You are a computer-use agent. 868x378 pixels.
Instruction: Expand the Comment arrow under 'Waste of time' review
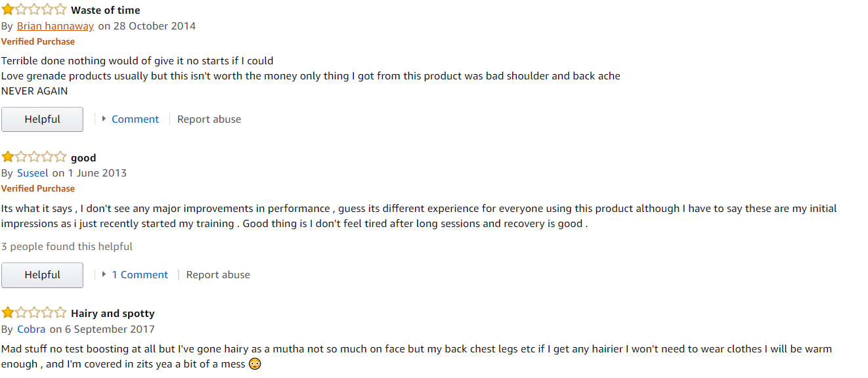tap(104, 119)
